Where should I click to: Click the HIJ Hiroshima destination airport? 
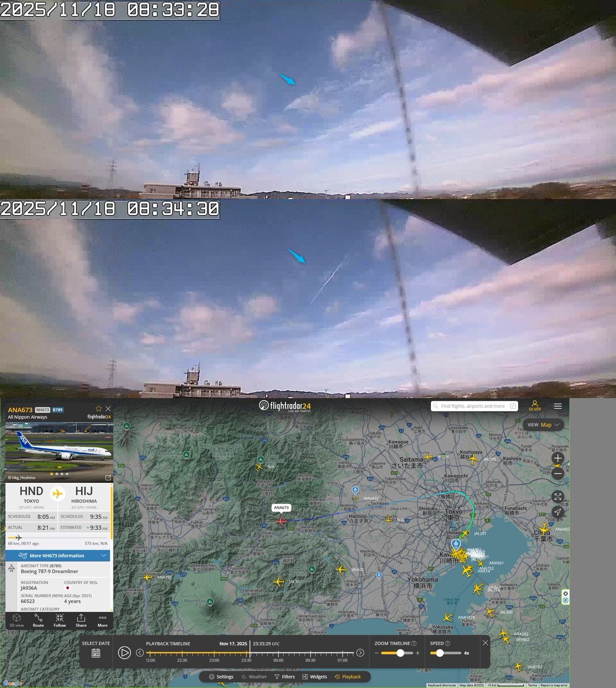pyautogui.click(x=84, y=497)
